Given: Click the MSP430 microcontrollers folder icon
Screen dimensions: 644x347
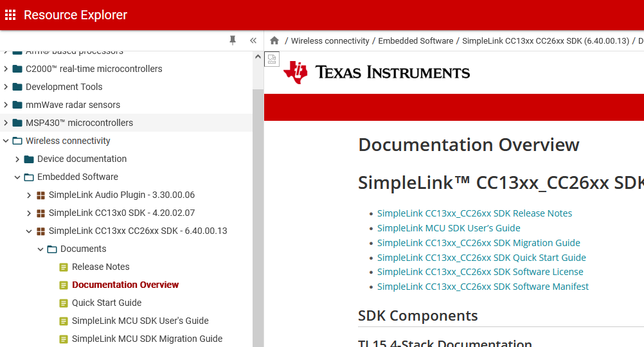Looking at the screenshot, I should (x=17, y=123).
